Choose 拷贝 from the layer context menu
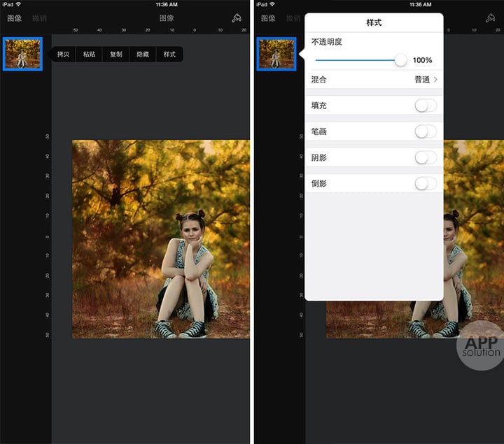This screenshot has height=444, width=504. click(64, 54)
